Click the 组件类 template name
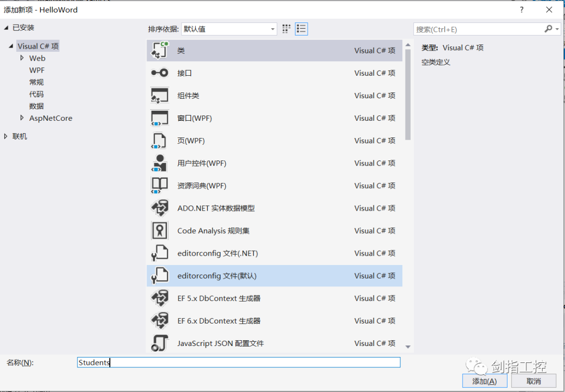This screenshot has width=565, height=392. 188,96
